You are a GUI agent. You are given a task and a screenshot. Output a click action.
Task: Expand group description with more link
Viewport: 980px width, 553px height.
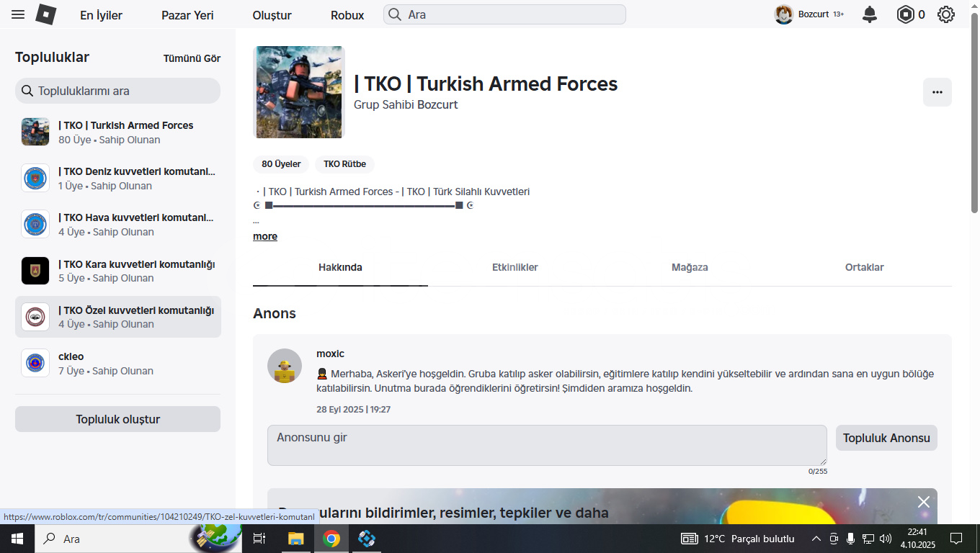[x=265, y=236]
